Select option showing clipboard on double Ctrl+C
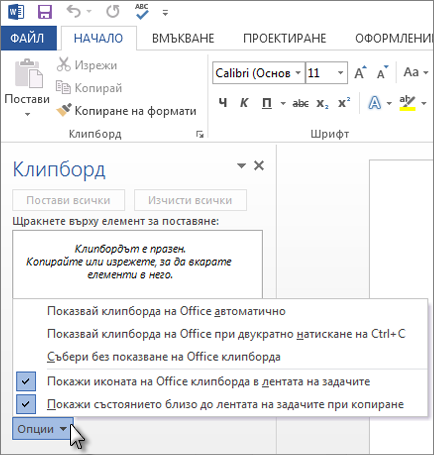This screenshot has width=434, height=455. click(220, 334)
